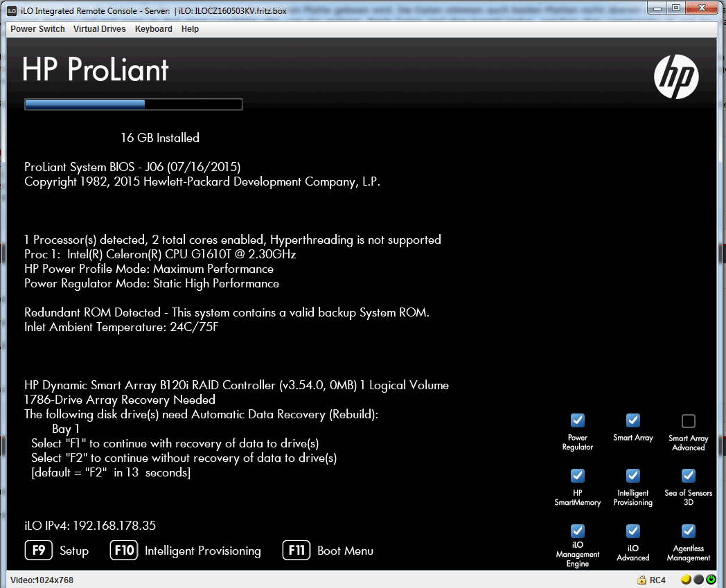Image resolution: width=726 pixels, height=588 pixels.
Task: Click the F10 key icon
Action: click(123, 550)
